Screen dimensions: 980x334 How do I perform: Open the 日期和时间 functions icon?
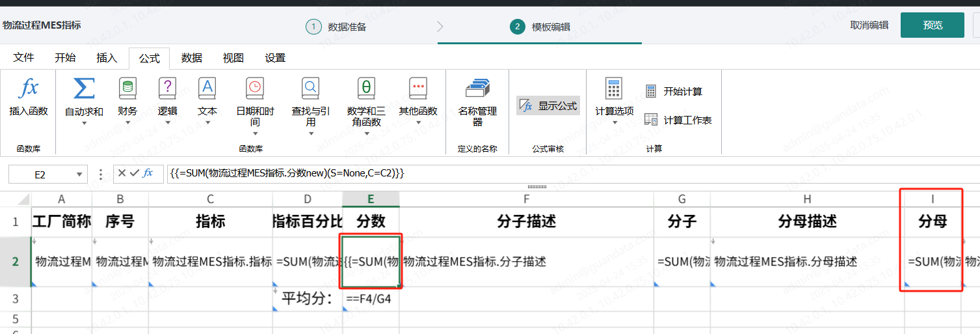pyautogui.click(x=255, y=88)
